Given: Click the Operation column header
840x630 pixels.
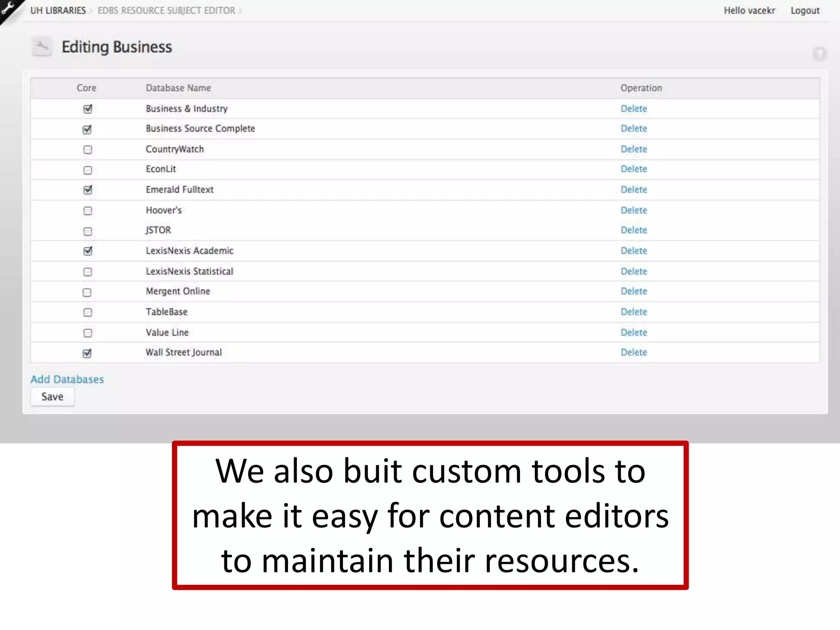Looking at the screenshot, I should [641, 88].
